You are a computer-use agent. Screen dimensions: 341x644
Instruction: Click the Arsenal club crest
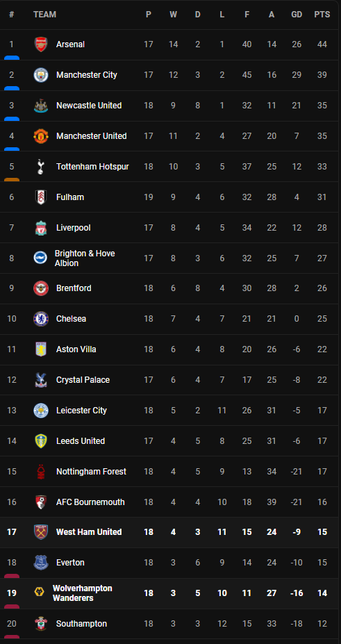[40, 44]
